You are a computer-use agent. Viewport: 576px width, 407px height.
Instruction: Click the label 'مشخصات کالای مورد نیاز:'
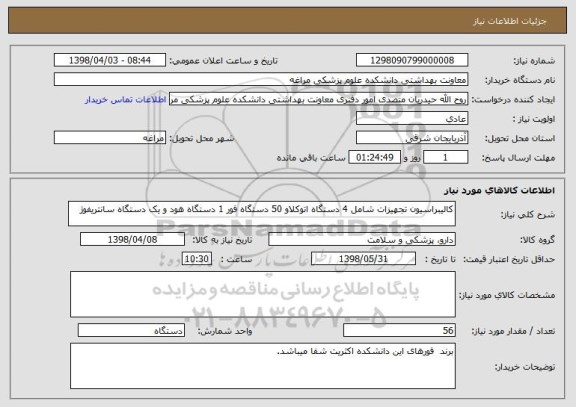point(507,295)
